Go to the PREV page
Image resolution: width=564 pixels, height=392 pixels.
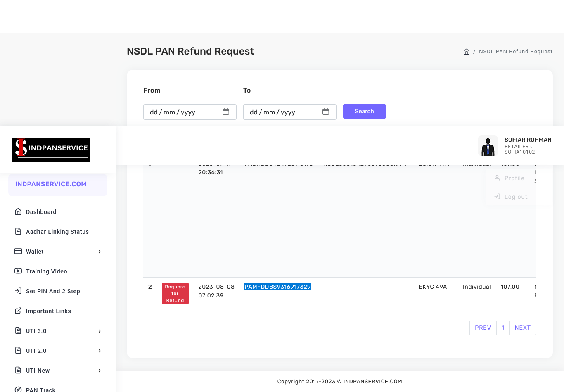pyautogui.click(x=483, y=328)
